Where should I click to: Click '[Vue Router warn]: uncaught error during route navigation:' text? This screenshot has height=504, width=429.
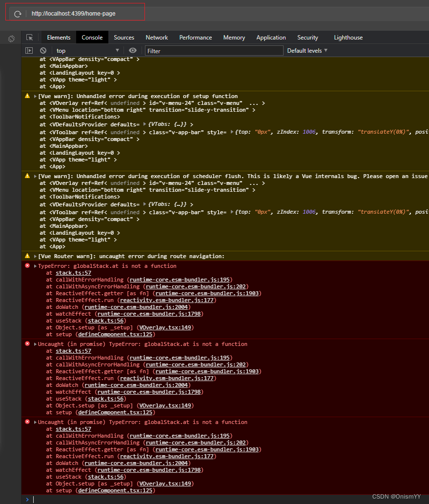131,256
